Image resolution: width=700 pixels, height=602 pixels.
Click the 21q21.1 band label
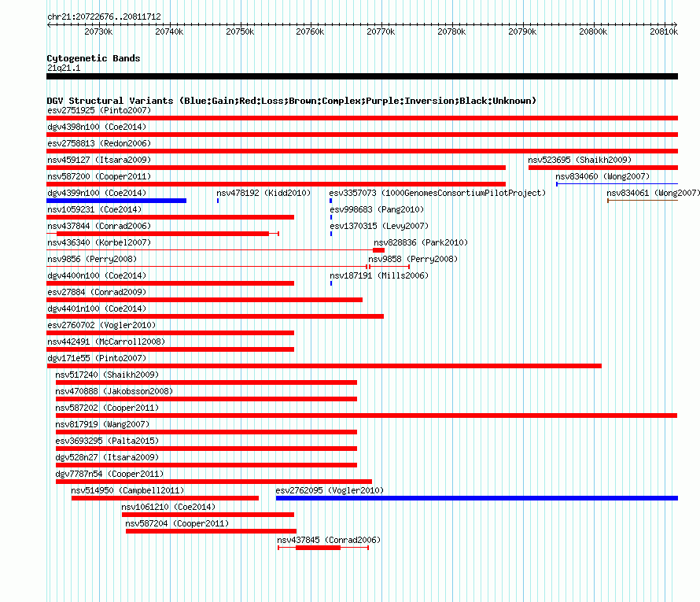coord(64,68)
